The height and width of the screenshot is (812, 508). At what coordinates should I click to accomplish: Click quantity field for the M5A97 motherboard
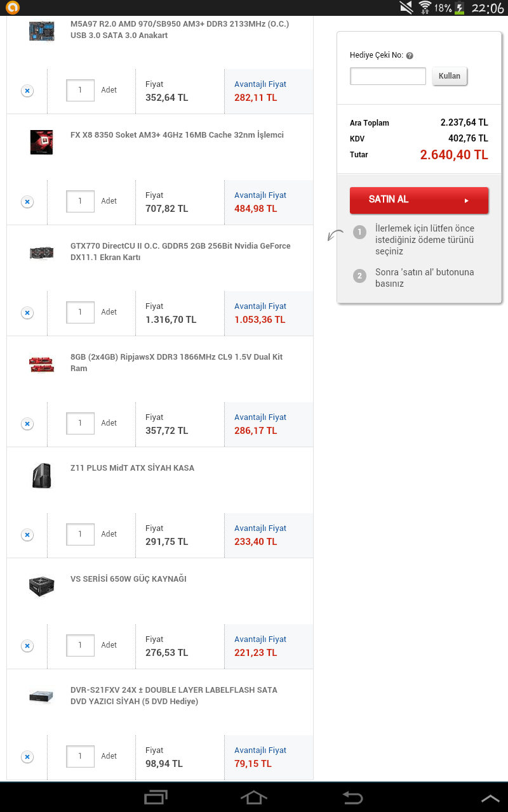[80, 91]
